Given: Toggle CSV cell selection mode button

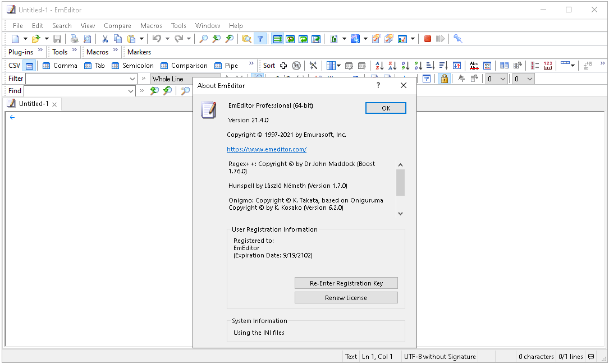Looking at the screenshot, I should coord(29,66).
